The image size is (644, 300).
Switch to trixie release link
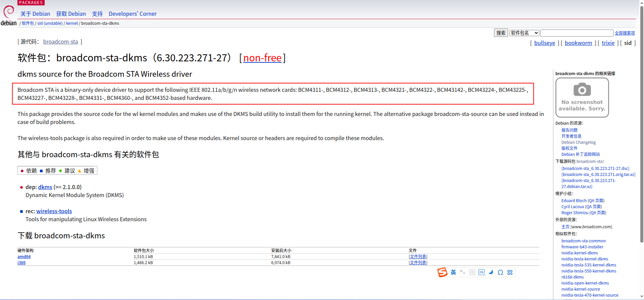click(x=608, y=43)
